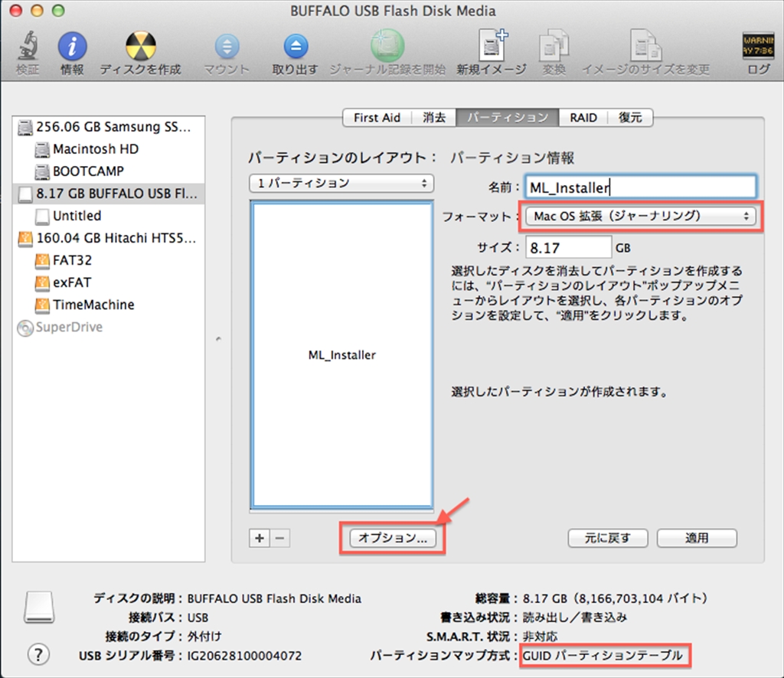
Task: Create a New Image (新規イメージ)
Action: 492,46
